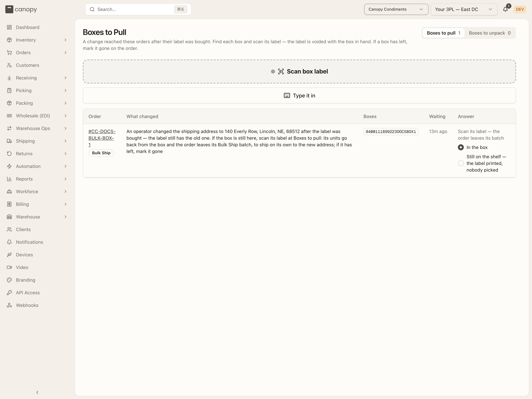532x399 pixels.
Task: Switch to Boxes to pull tab
Action: [x=444, y=33]
